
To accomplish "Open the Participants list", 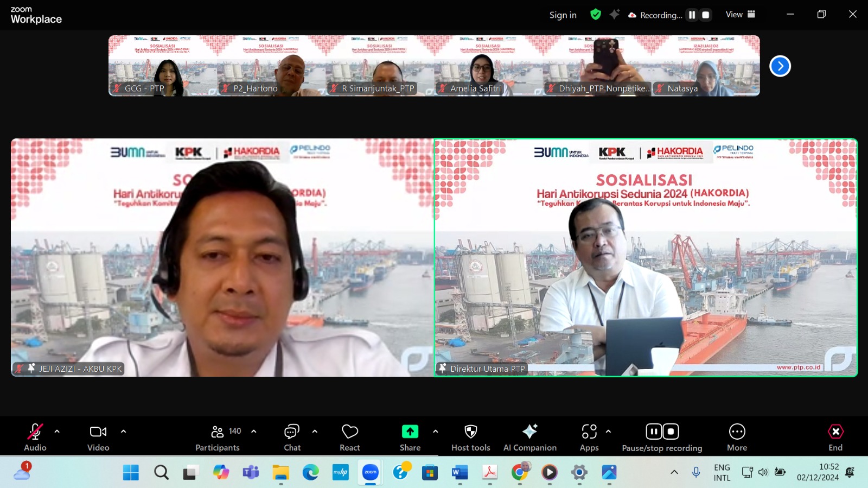I will (x=218, y=437).
